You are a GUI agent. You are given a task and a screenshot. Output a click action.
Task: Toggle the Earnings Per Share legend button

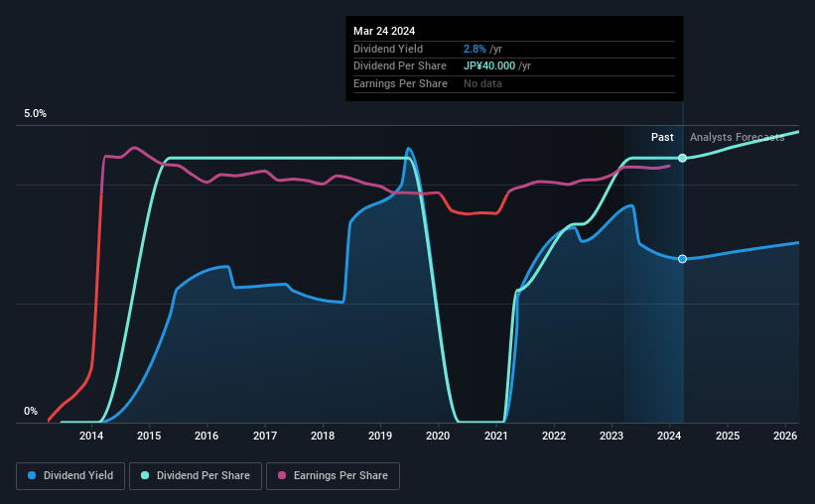point(333,476)
